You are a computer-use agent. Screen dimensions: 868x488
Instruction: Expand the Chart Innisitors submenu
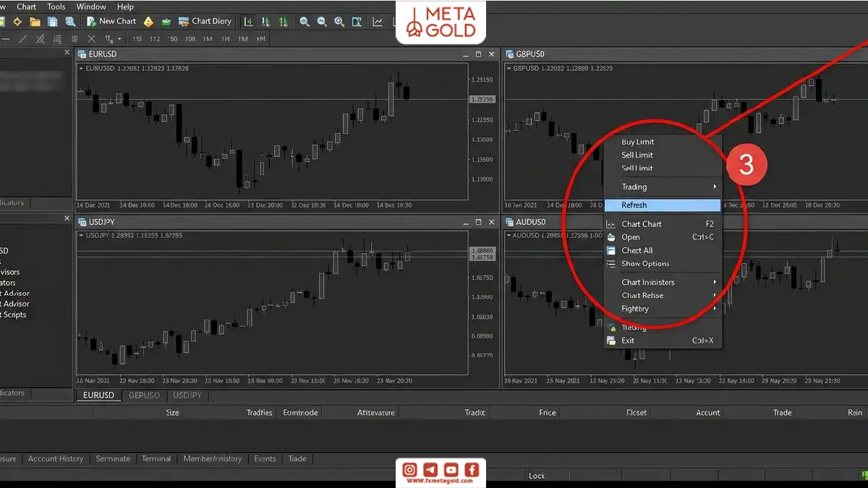pos(662,283)
